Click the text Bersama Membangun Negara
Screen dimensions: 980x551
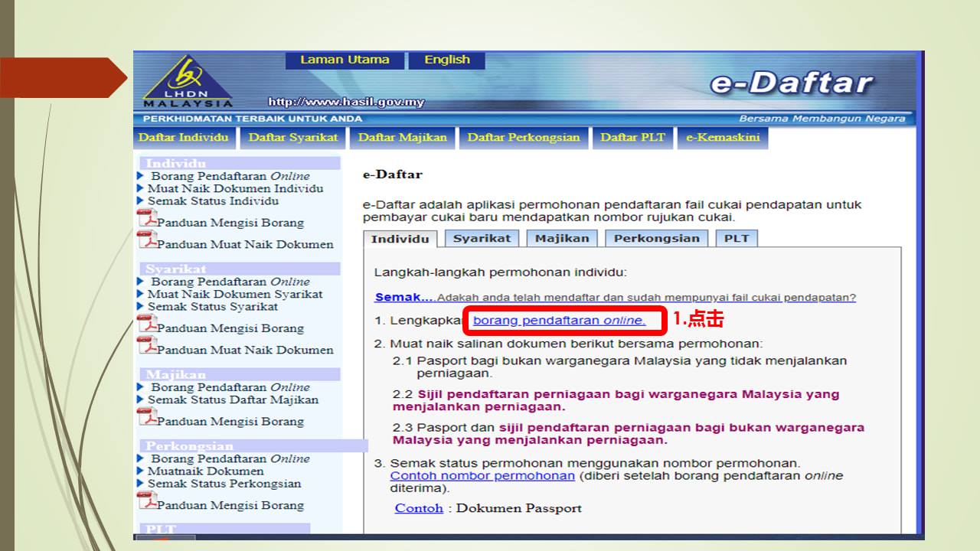pyautogui.click(x=822, y=119)
